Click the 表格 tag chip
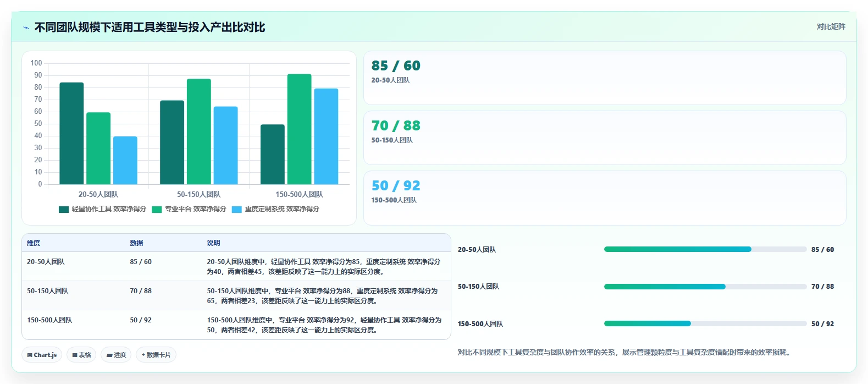This screenshot has width=868, height=384. click(x=81, y=355)
